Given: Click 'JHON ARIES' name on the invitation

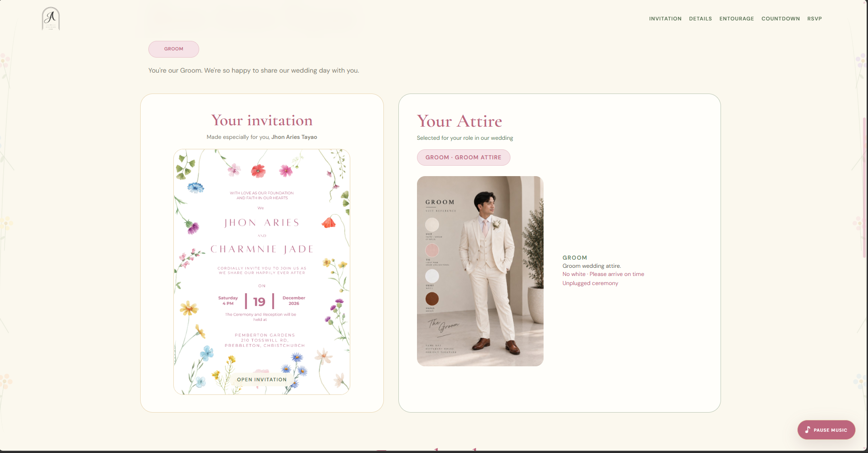Looking at the screenshot, I should pyautogui.click(x=262, y=223).
